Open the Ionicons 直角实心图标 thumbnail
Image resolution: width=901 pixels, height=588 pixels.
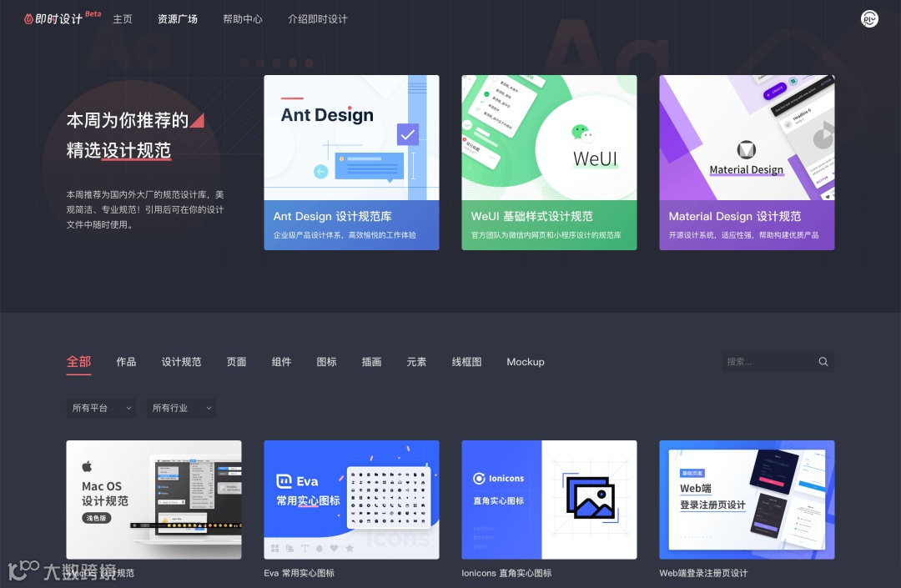click(x=549, y=500)
